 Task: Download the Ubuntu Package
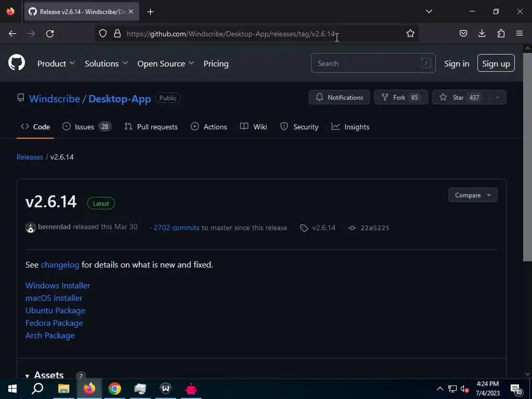[55, 311]
